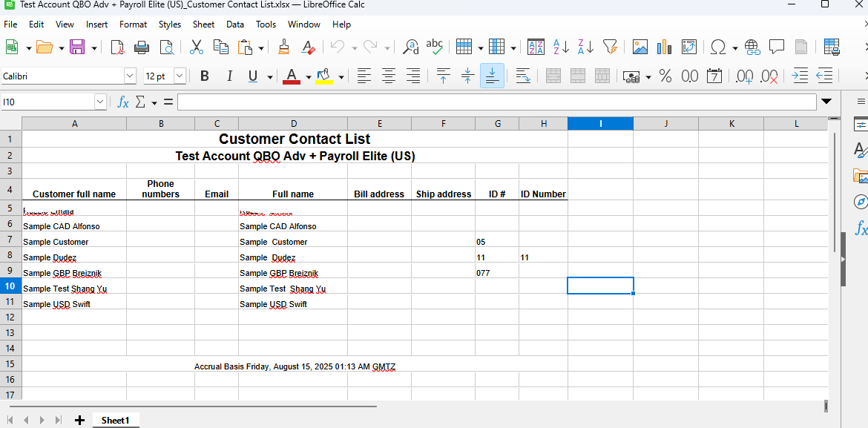The height and width of the screenshot is (428, 868).
Task: Click the Insert Hyperlink icon
Action: (752, 47)
